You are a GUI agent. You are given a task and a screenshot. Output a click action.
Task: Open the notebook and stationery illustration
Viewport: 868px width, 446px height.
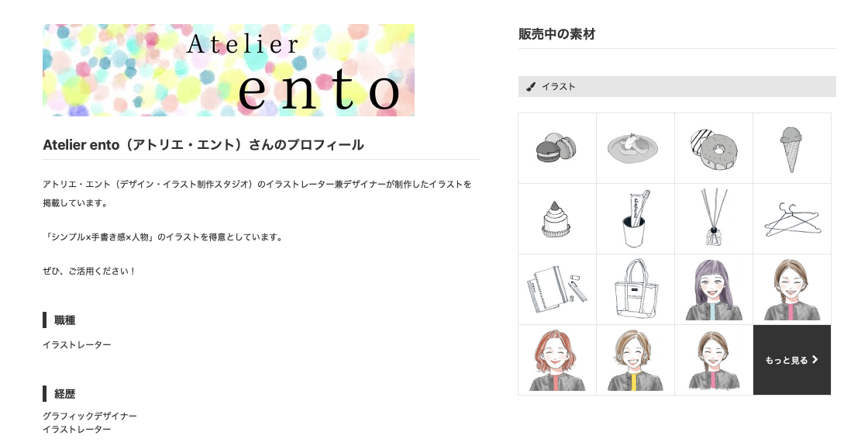click(557, 289)
